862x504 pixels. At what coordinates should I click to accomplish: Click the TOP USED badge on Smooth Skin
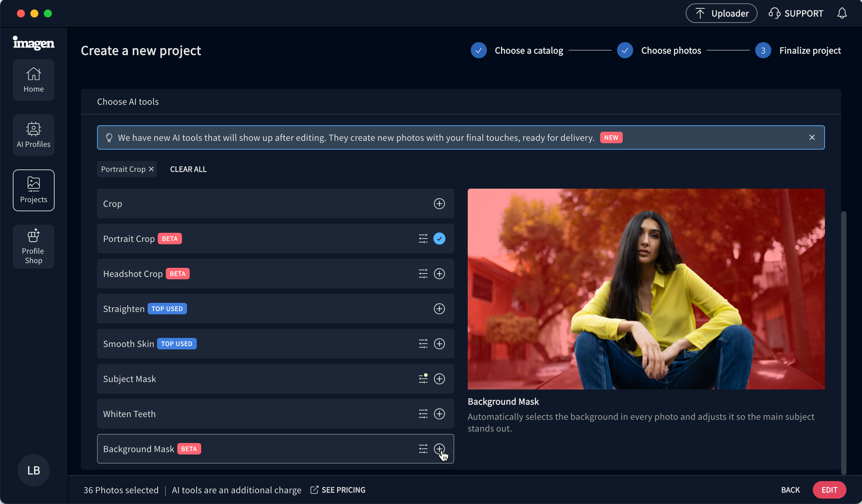click(x=177, y=344)
